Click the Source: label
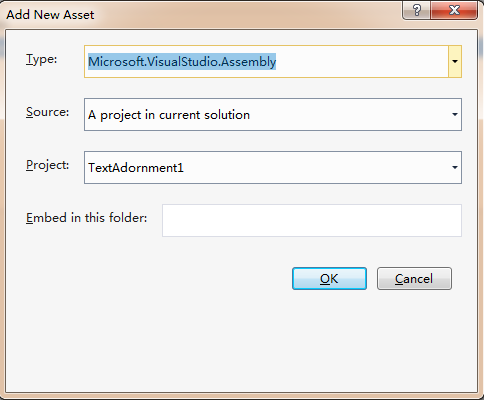 [x=48, y=112]
